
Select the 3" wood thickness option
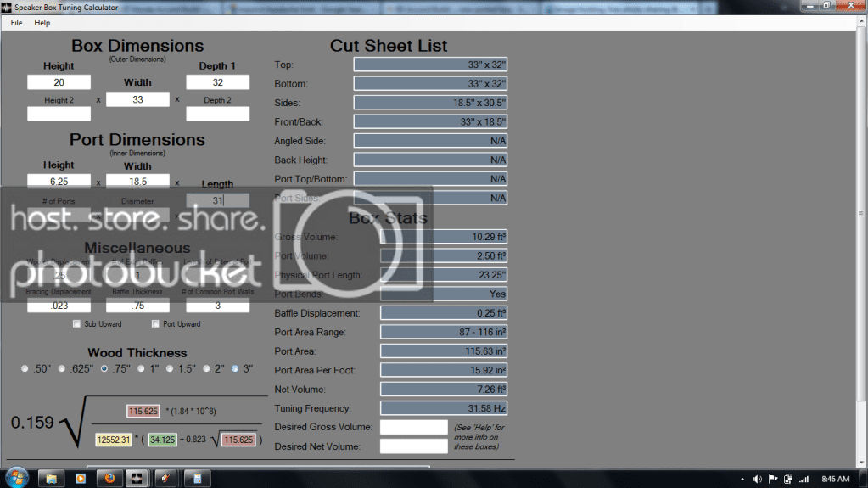point(235,368)
